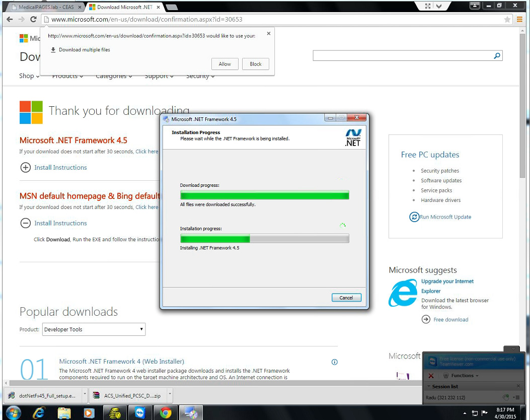Go back using browser back arrow

pyautogui.click(x=10, y=19)
